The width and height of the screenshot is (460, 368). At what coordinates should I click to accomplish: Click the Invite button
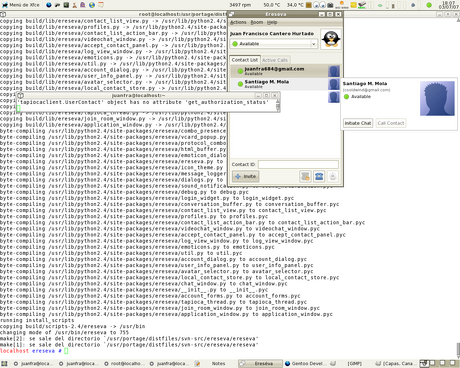coord(246,176)
